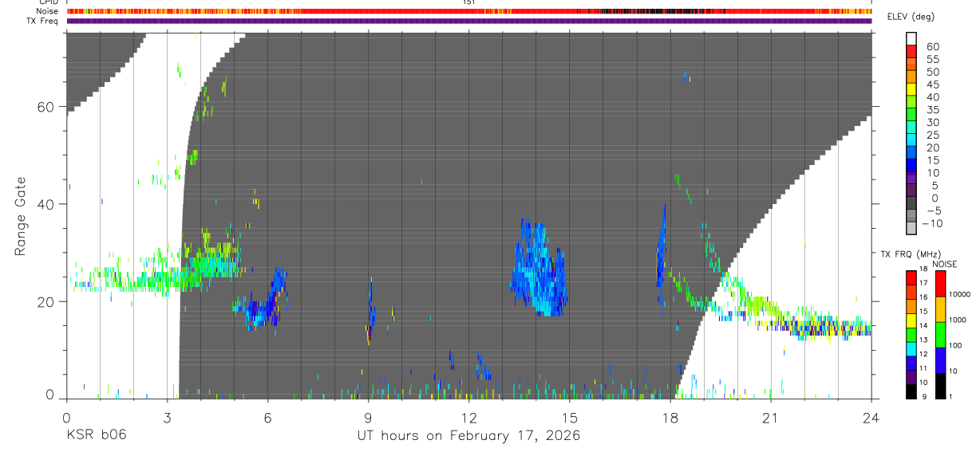
Task: Click the cyan 25–20 degree elevation swatch
Action: click(911, 140)
